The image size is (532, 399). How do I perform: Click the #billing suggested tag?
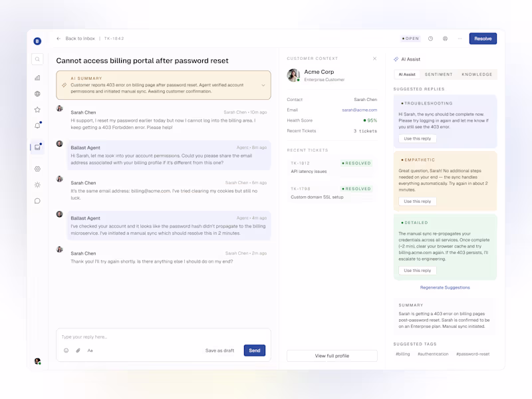coord(403,354)
